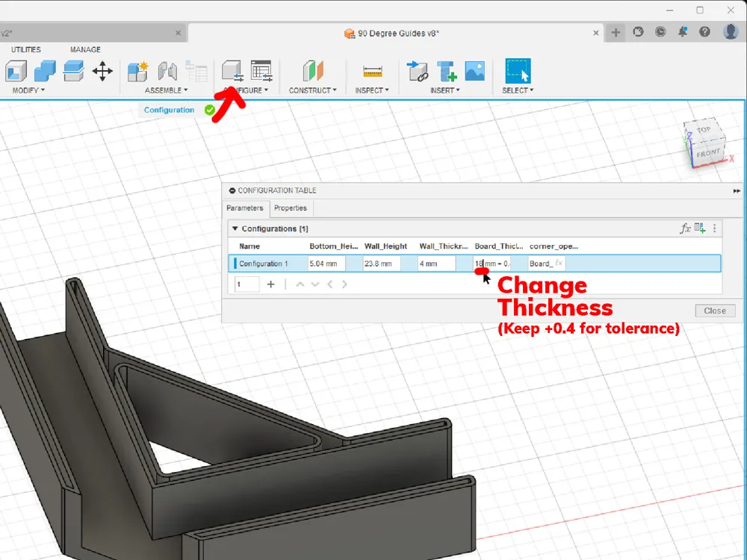The height and width of the screenshot is (560, 747).
Task: Select the Configuration 1 row name
Action: pyautogui.click(x=264, y=264)
